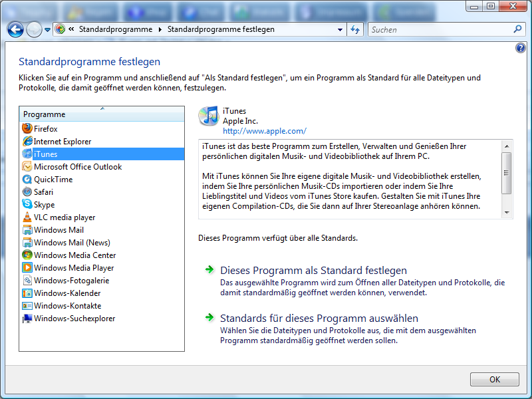Click the 'Standardprogramme festlegen' breadcrumb
This screenshot has height=399, width=532.
221,29
